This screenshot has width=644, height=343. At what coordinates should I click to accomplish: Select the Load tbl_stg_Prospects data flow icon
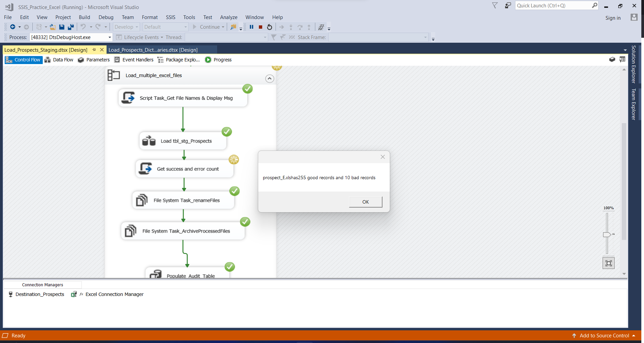pos(149,141)
